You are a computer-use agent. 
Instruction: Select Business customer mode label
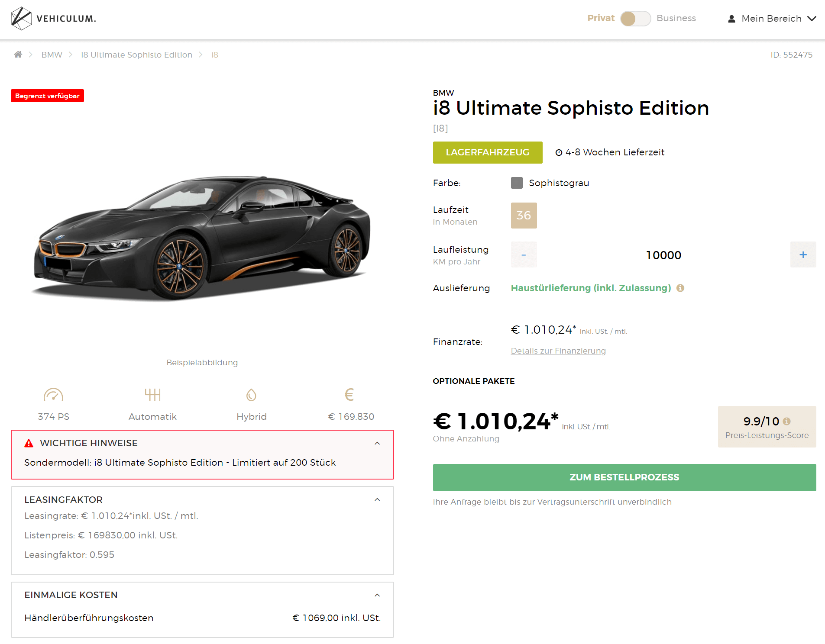[676, 18]
